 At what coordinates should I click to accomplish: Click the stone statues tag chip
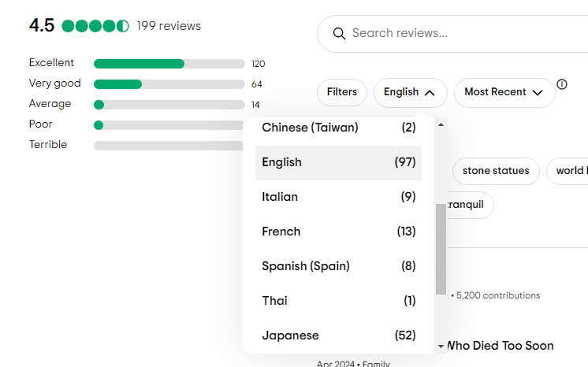tap(496, 171)
